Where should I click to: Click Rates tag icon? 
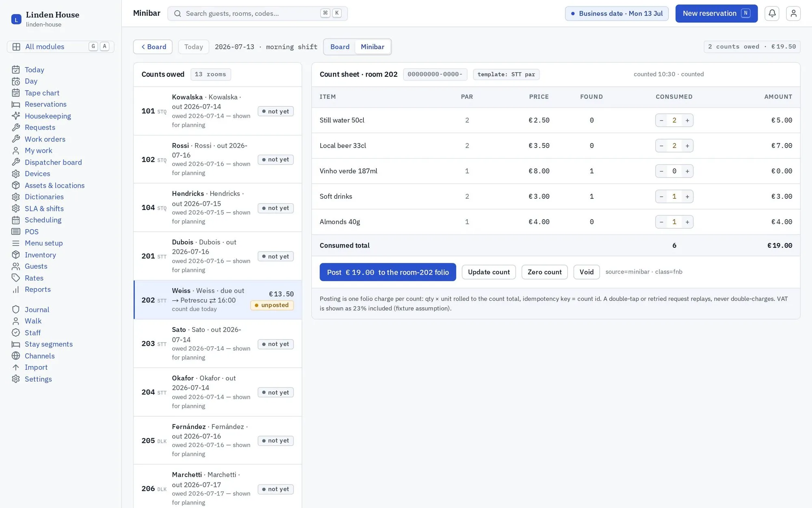click(16, 278)
